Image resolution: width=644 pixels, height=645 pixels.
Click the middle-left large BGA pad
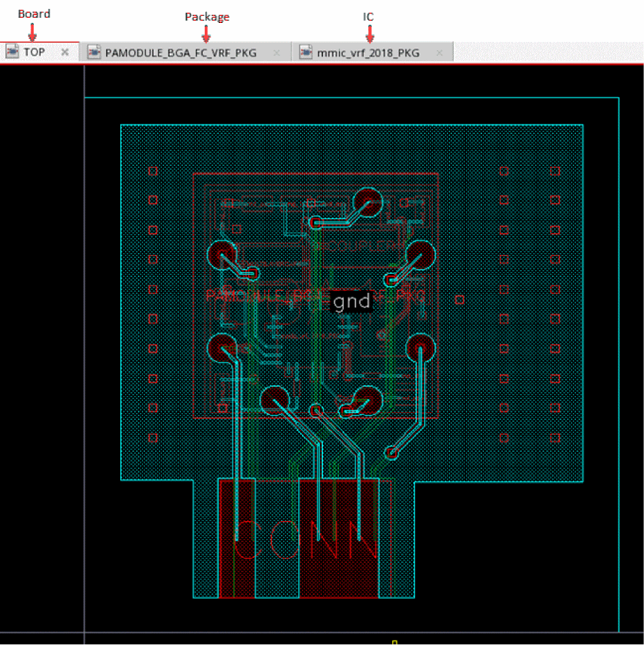tap(223, 348)
